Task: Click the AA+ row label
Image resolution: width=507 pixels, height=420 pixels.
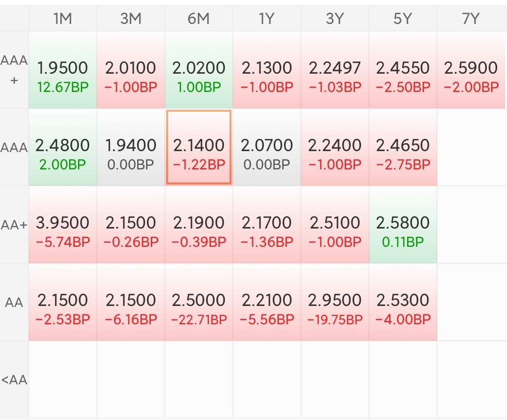Action: click(14, 225)
